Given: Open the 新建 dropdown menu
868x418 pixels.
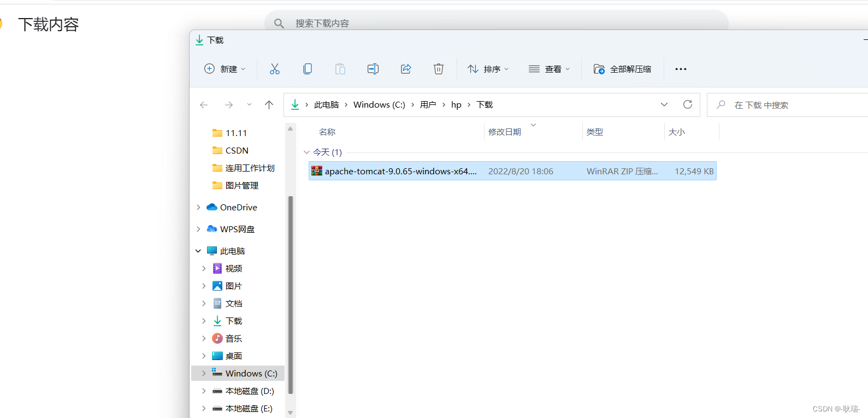Looking at the screenshot, I should (225, 69).
